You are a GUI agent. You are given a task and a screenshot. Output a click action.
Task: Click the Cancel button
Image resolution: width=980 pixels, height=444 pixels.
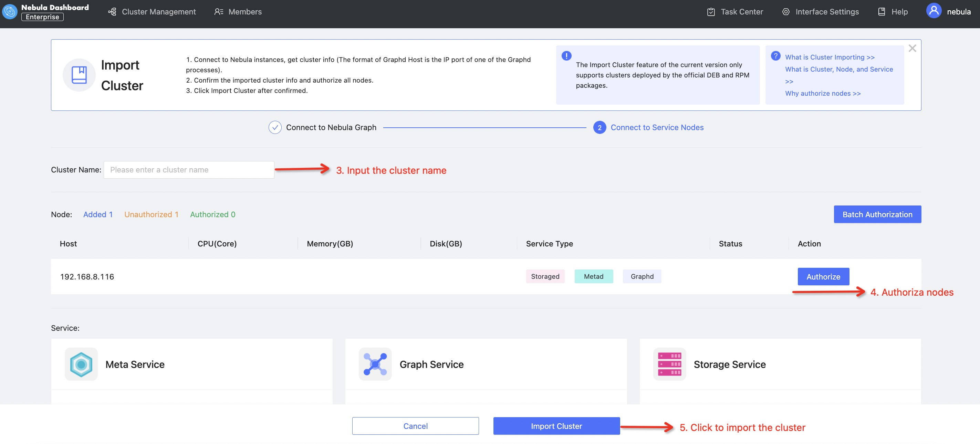tap(415, 426)
